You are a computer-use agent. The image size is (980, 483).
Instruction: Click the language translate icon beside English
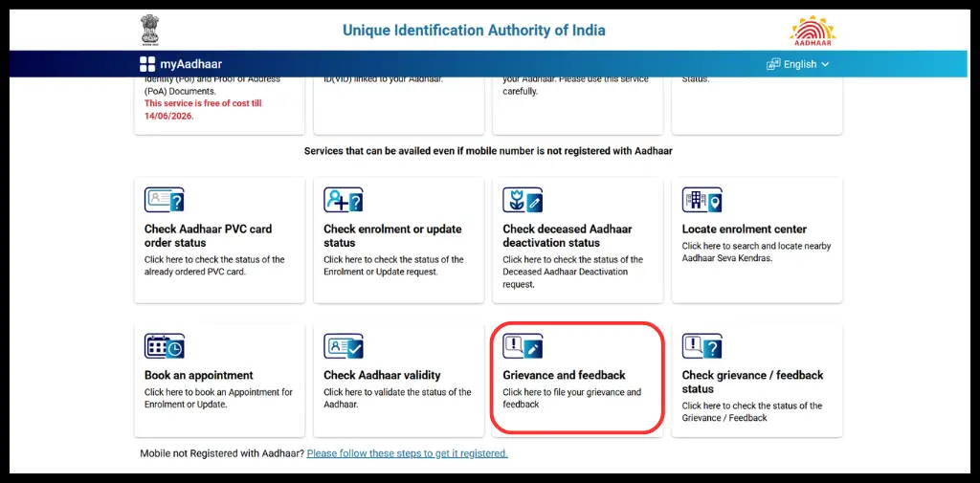[x=773, y=64]
